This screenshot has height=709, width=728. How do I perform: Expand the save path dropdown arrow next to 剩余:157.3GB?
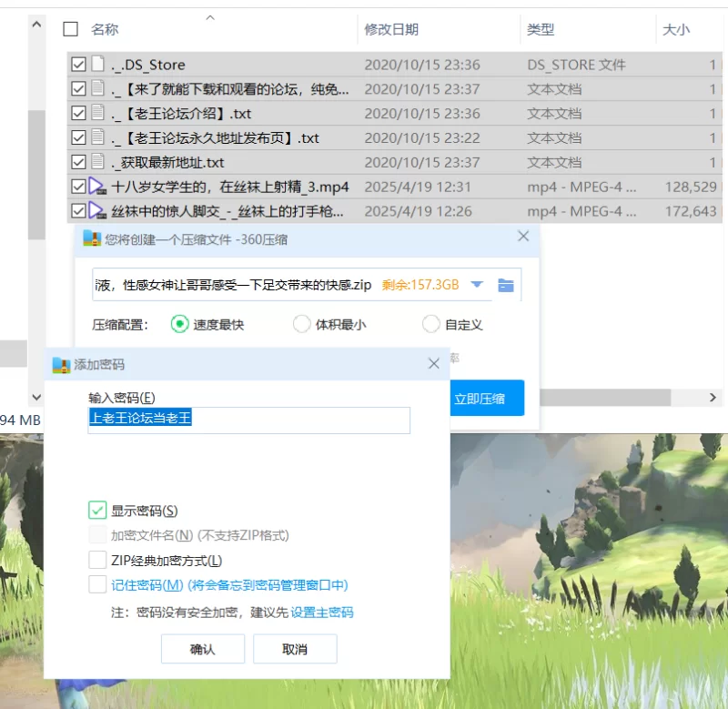click(x=477, y=285)
